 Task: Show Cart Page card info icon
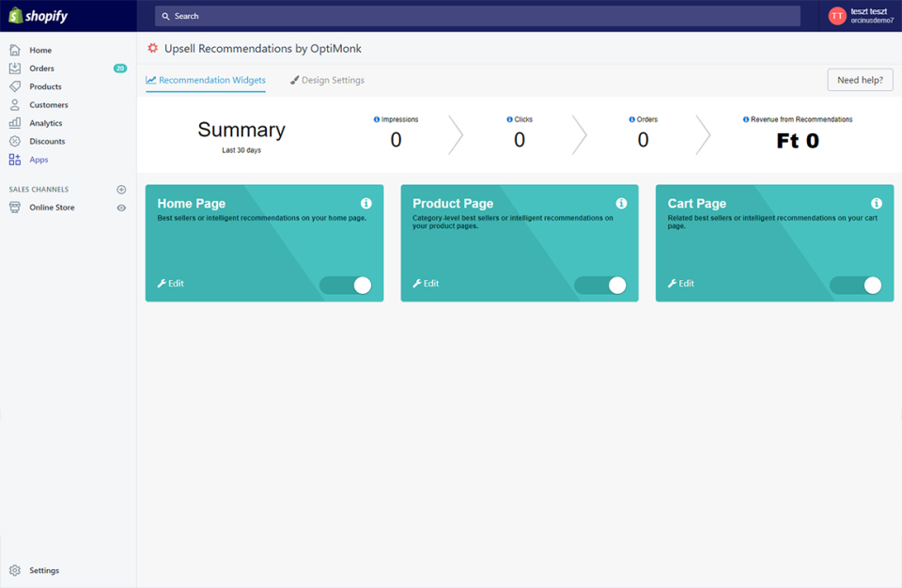click(876, 203)
